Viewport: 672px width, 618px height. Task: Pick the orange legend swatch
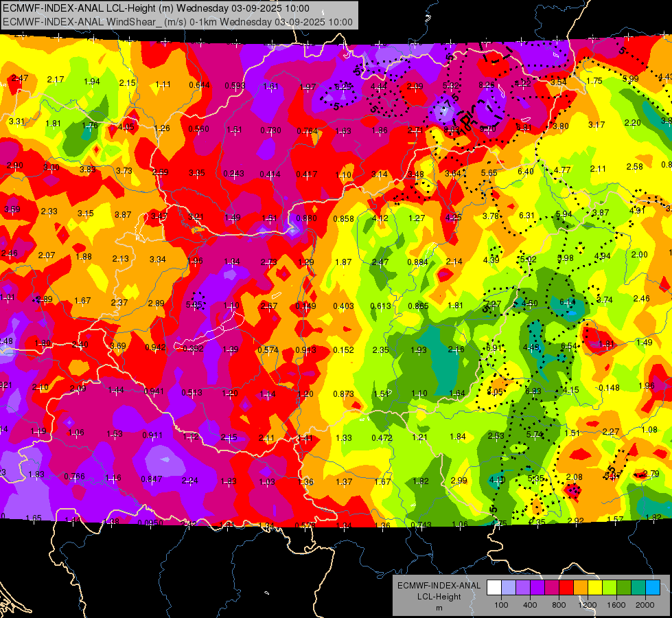(x=581, y=588)
